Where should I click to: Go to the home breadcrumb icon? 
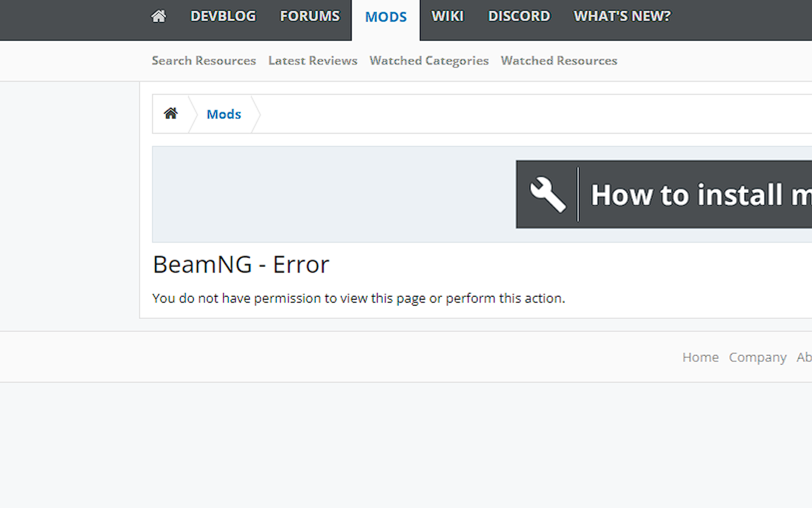point(171,113)
